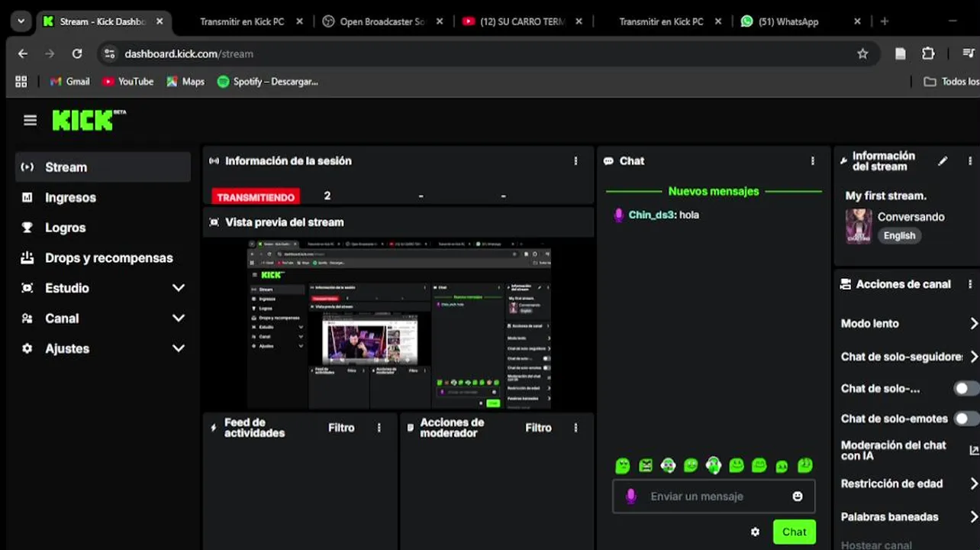Click the purple microphone badge in message box
The height and width of the screenshot is (550, 980).
click(x=630, y=496)
